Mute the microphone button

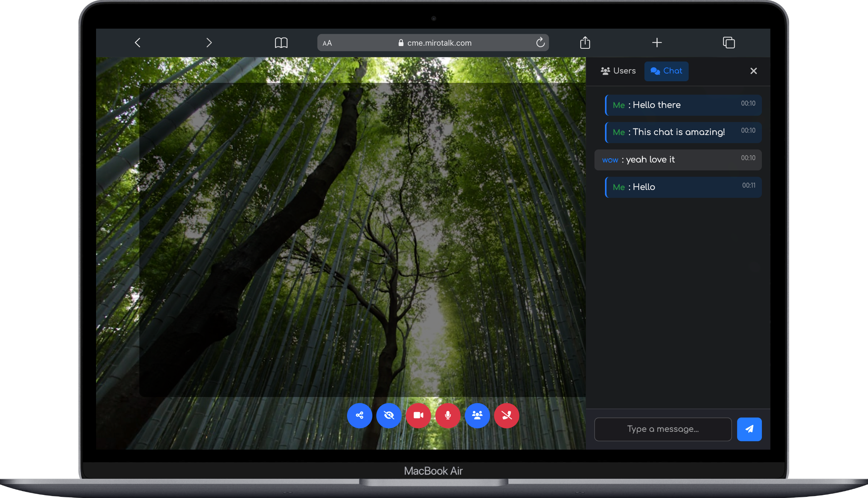448,415
